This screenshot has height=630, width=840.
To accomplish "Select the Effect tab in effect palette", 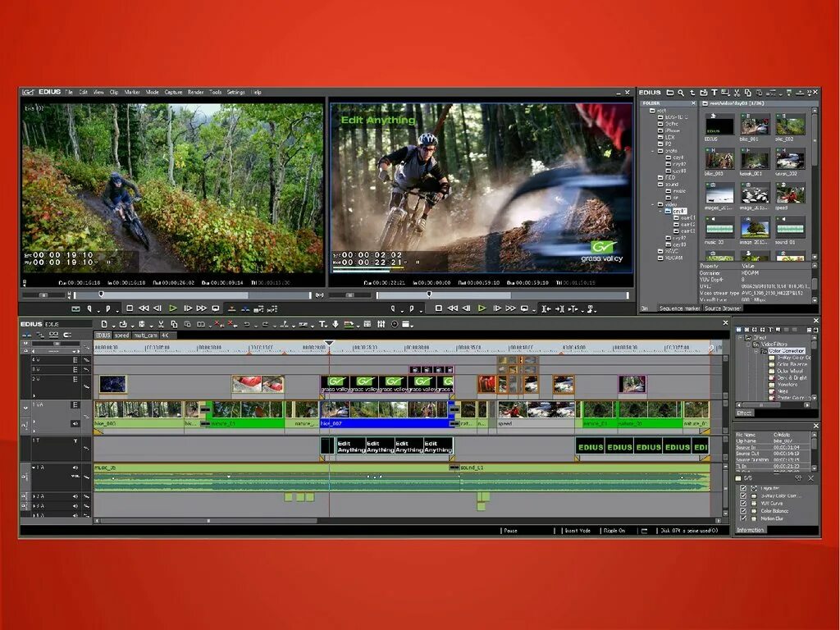I will 744,413.
